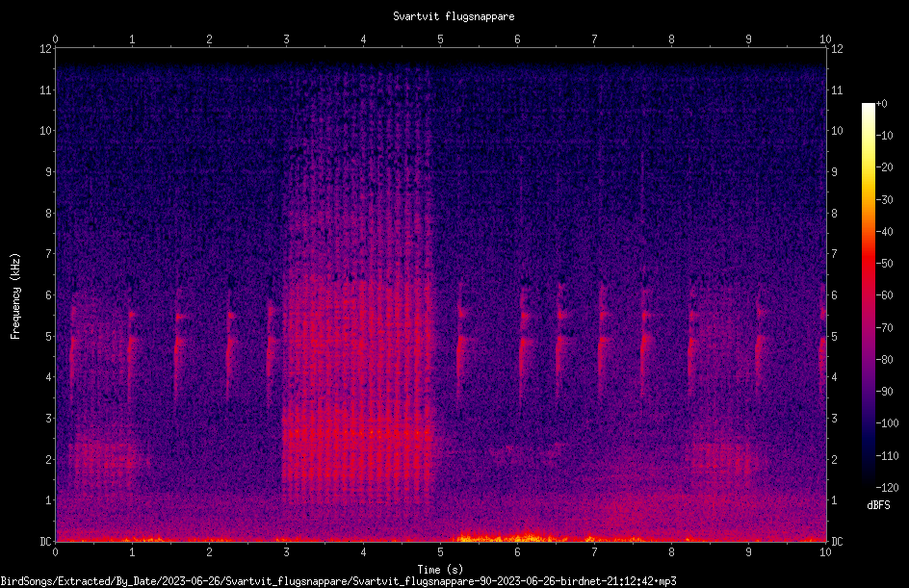Image resolution: width=909 pixels, height=588 pixels.
Task: Click the "5" tick on the top time axis
Action: pyautogui.click(x=441, y=39)
